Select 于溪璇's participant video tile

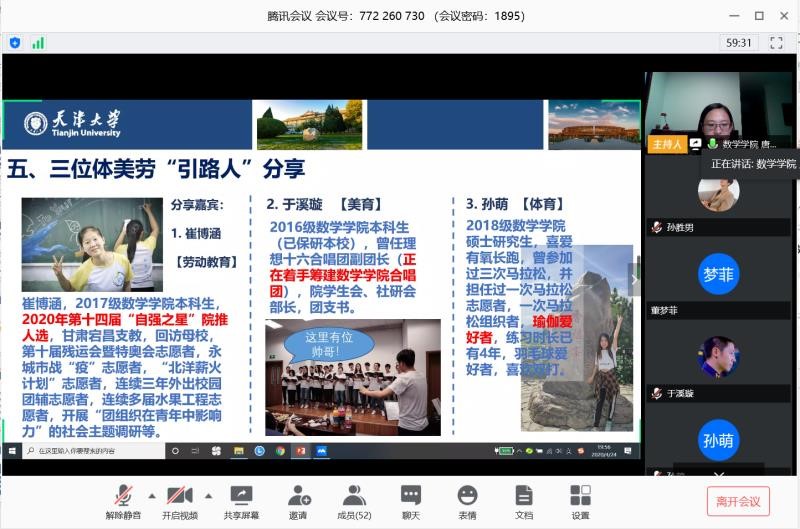point(718,357)
